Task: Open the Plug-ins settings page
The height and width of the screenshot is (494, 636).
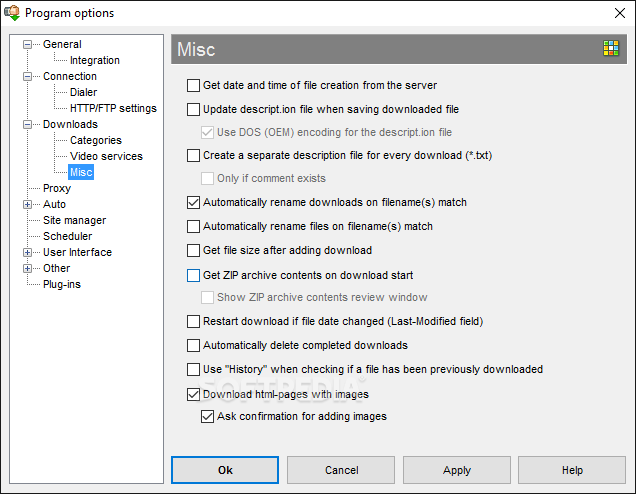Action: pos(62,284)
